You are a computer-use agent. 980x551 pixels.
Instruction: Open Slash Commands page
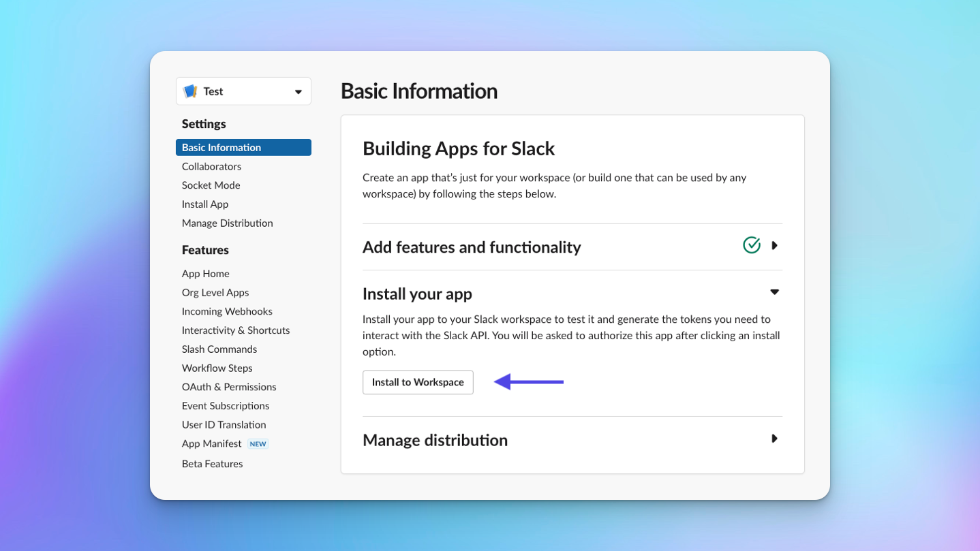pyautogui.click(x=219, y=349)
